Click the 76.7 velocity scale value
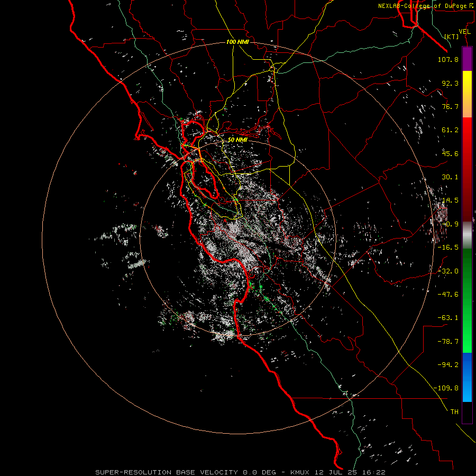This screenshot has height=476, width=476. [450, 106]
